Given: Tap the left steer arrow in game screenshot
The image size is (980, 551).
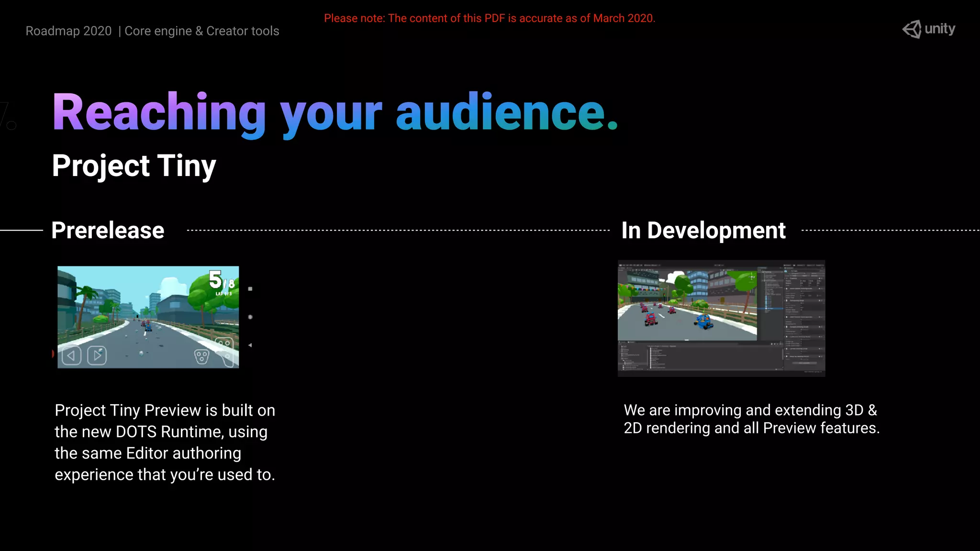Looking at the screenshot, I should click(71, 355).
